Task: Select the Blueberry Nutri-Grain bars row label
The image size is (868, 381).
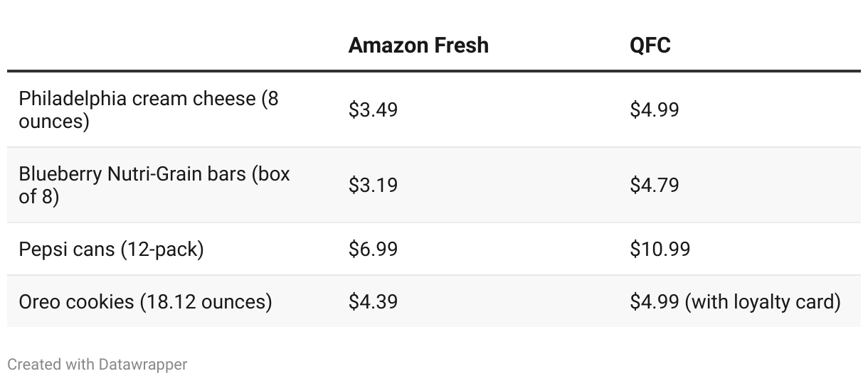Action: [154, 185]
